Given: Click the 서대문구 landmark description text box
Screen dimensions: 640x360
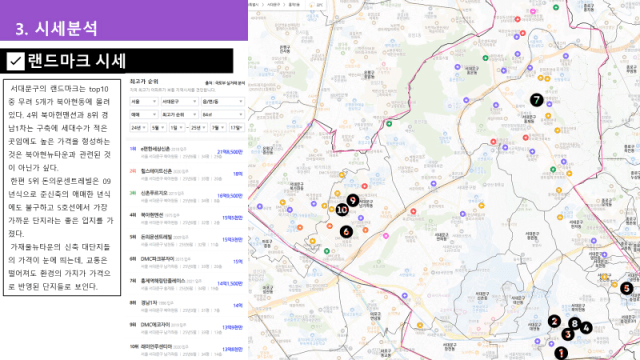Looking at the screenshot, I should 62,187.
